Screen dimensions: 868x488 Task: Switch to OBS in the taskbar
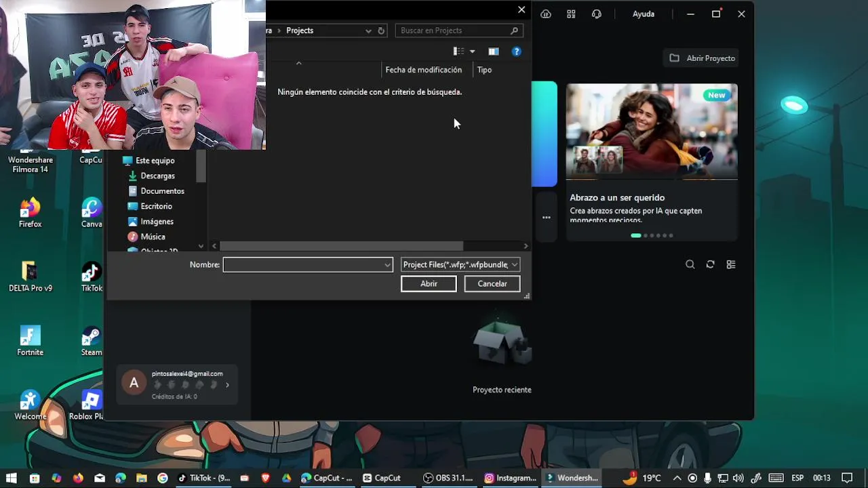tap(448, 478)
